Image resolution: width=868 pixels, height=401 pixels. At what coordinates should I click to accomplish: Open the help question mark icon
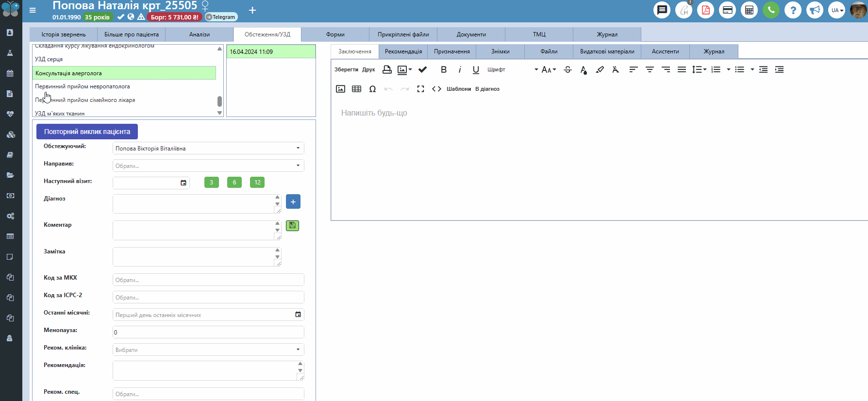[793, 10]
